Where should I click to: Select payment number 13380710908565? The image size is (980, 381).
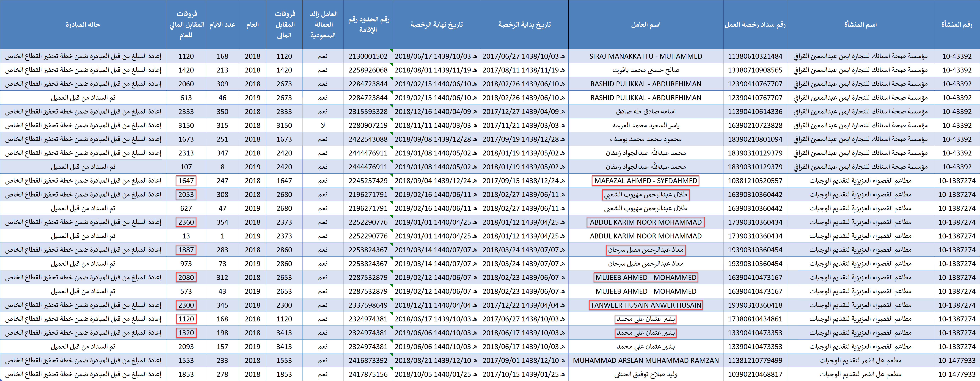pos(755,70)
